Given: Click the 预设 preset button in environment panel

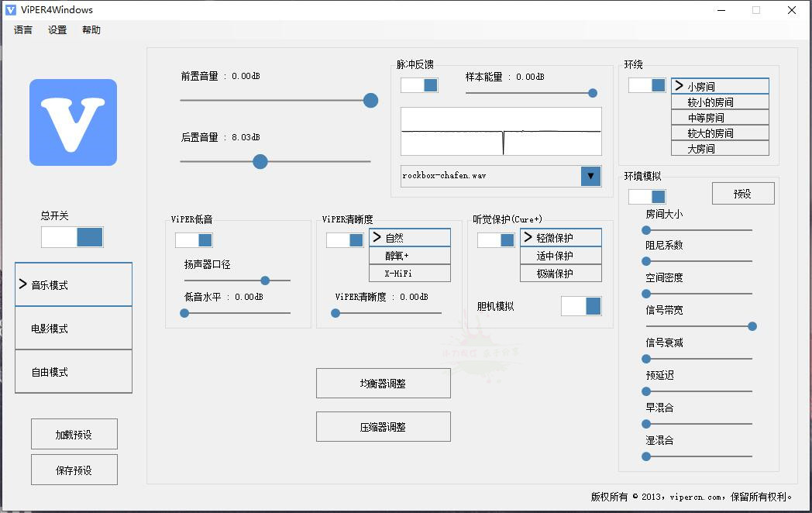Looking at the screenshot, I should pos(743,193).
